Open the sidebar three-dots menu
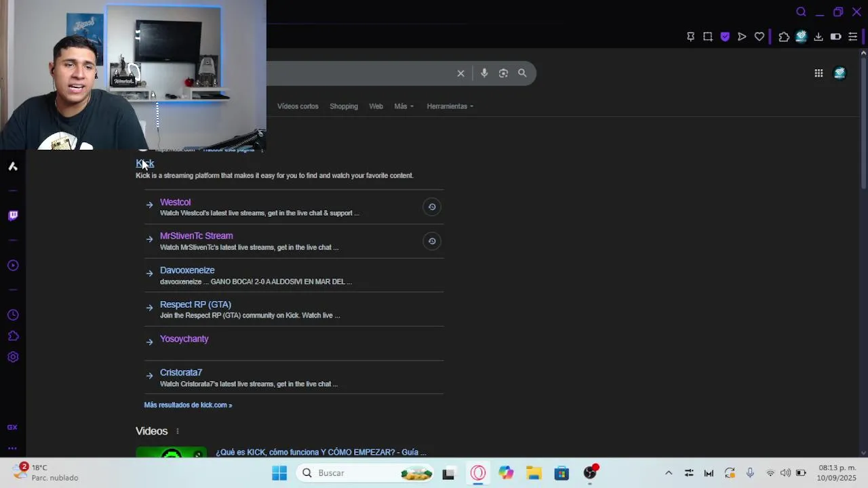868x488 pixels. pyautogui.click(x=12, y=448)
